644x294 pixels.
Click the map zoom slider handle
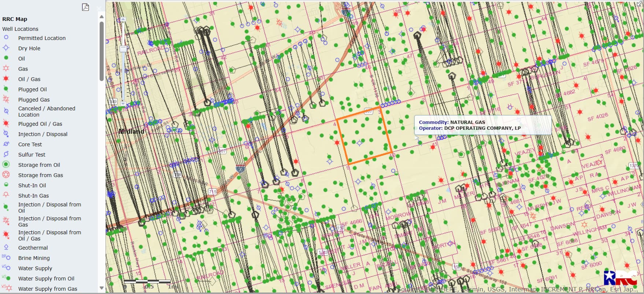(x=123, y=49)
